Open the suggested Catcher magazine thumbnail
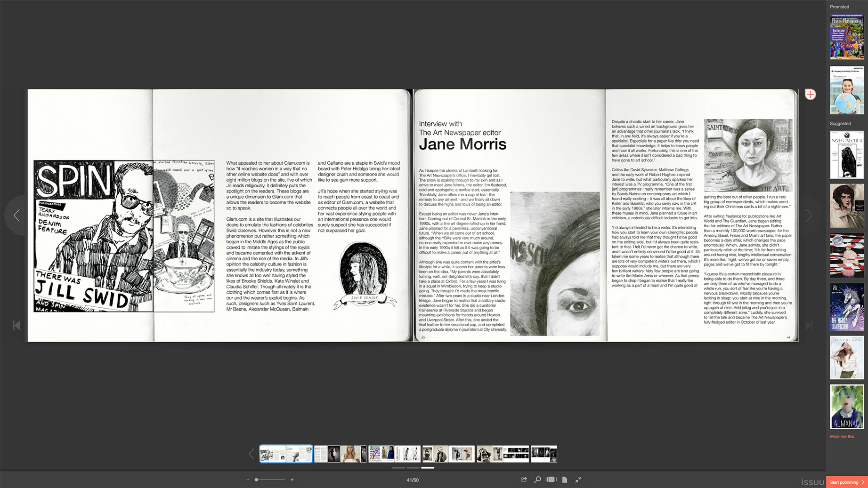Screen dimensions: 868x488 [x=847, y=154]
